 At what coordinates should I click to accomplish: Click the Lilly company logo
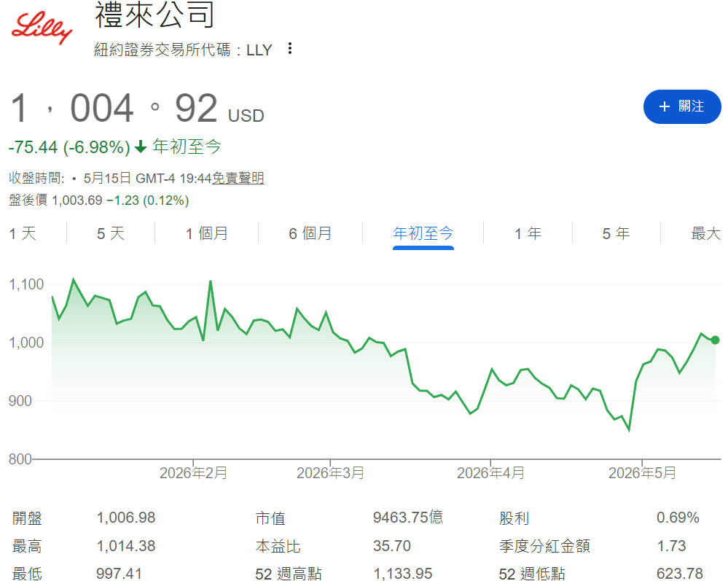(x=42, y=28)
